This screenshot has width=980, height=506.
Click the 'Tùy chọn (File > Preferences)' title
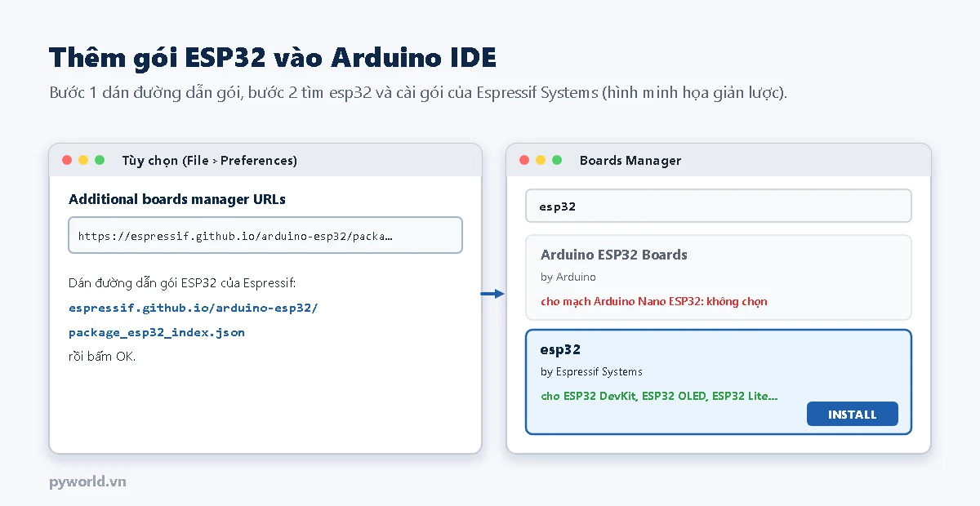(x=209, y=161)
